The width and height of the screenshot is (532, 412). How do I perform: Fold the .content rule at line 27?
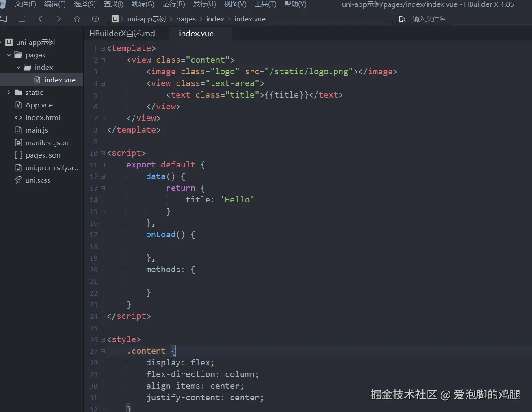pos(103,351)
